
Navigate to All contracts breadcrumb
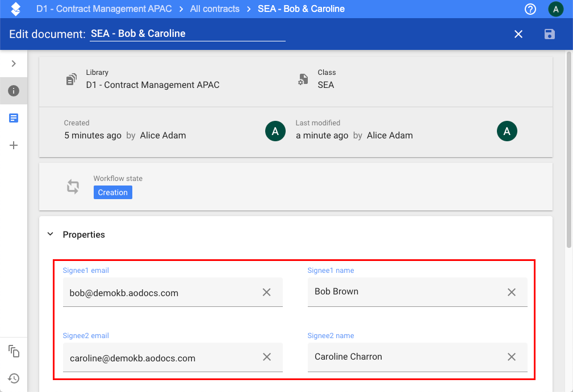[x=215, y=9]
